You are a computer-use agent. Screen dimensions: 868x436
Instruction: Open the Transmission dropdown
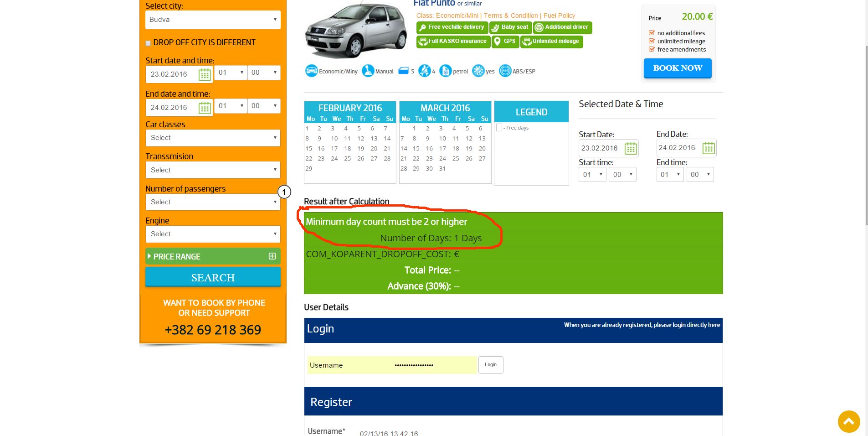coord(213,170)
